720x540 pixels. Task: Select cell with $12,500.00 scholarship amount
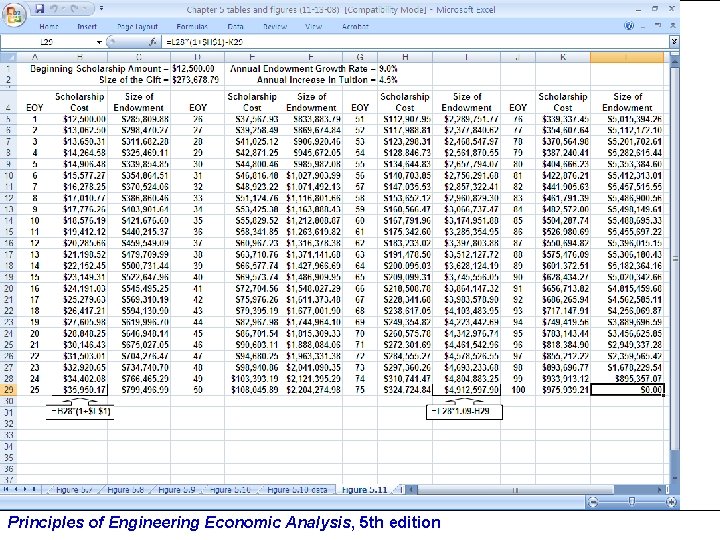point(197,69)
